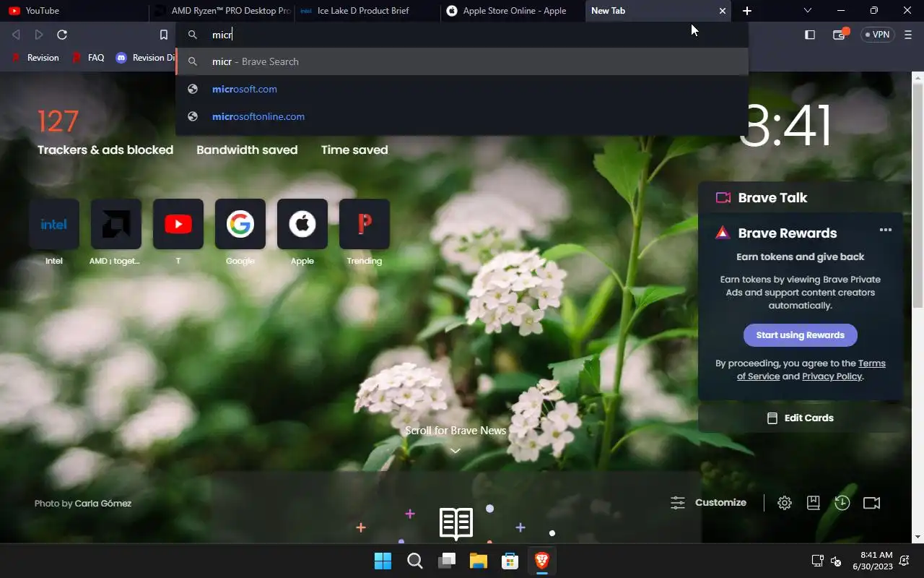Click the Time saved label
Image resolution: width=924 pixels, height=578 pixels.
tap(354, 150)
